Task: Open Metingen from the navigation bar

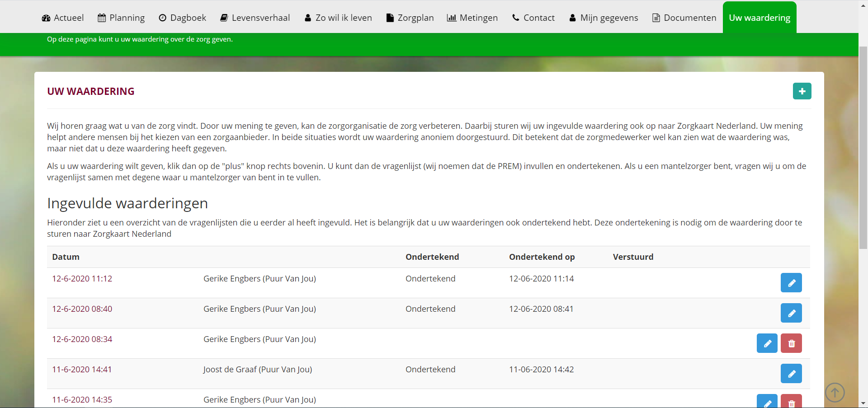Action: [x=472, y=18]
